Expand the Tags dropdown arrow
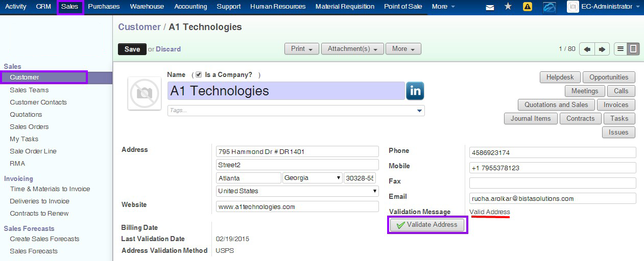Image resolution: width=644 pixels, height=261 pixels. pyautogui.click(x=420, y=111)
